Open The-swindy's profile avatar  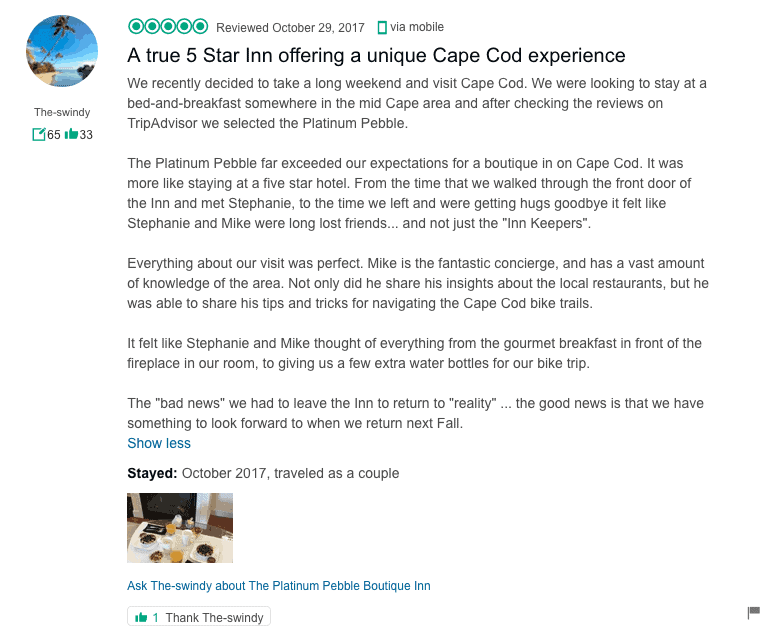[x=62, y=51]
